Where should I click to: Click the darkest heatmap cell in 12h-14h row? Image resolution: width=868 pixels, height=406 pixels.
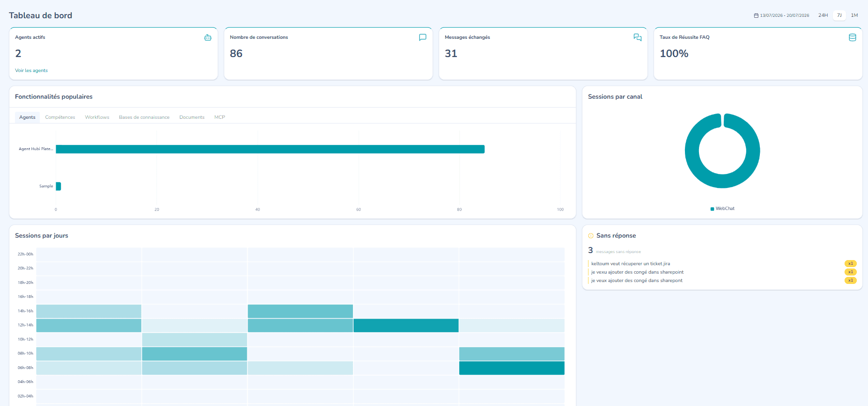pos(406,326)
